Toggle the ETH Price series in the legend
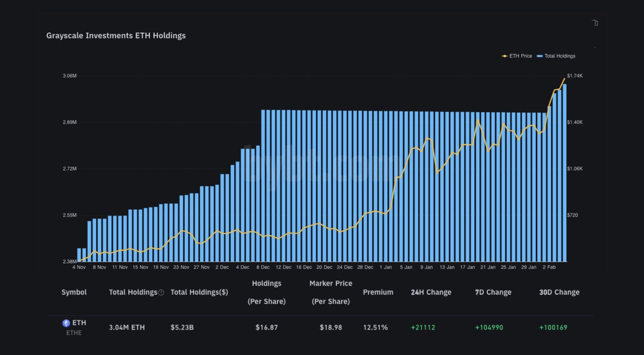Screen dimensions: 644x355 coord(517,56)
